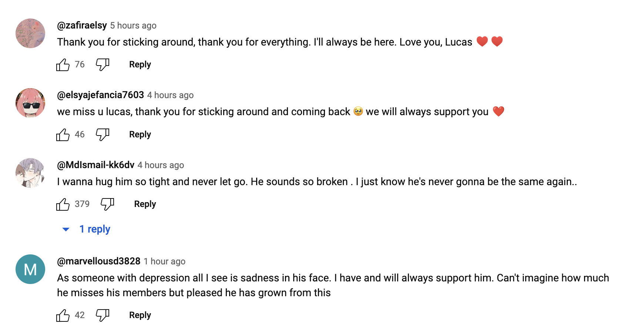Like @elsyajefancia7603's comment
644x334 pixels.
[63, 135]
